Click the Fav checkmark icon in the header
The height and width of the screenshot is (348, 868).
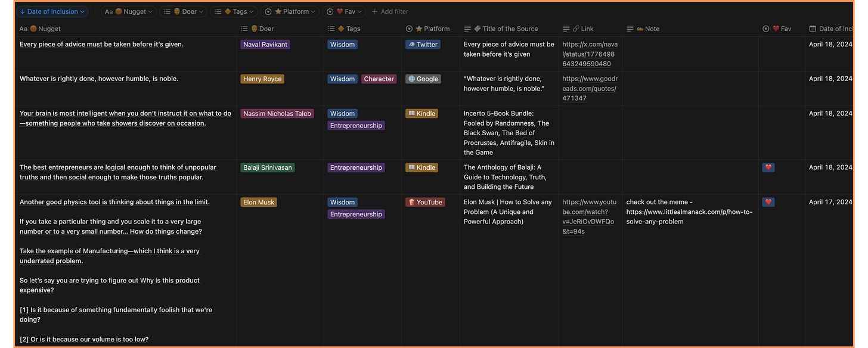coord(765,28)
